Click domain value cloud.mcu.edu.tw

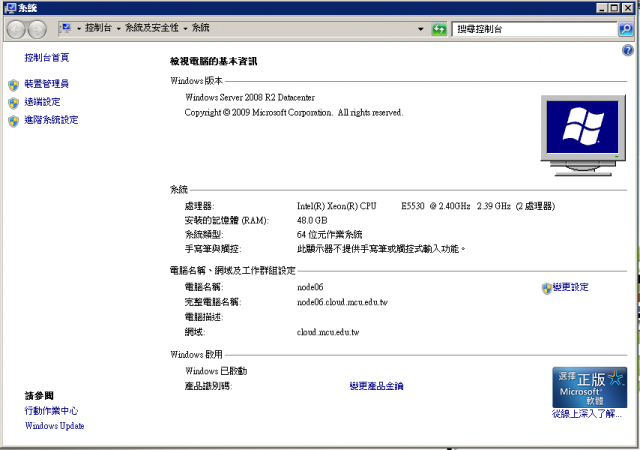coord(328,332)
